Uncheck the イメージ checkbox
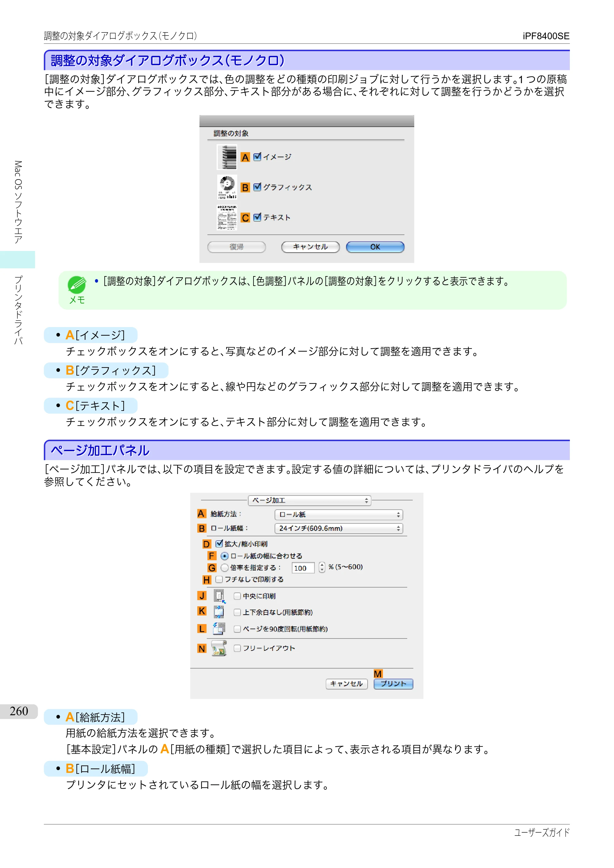614x868 pixels. coord(257,156)
